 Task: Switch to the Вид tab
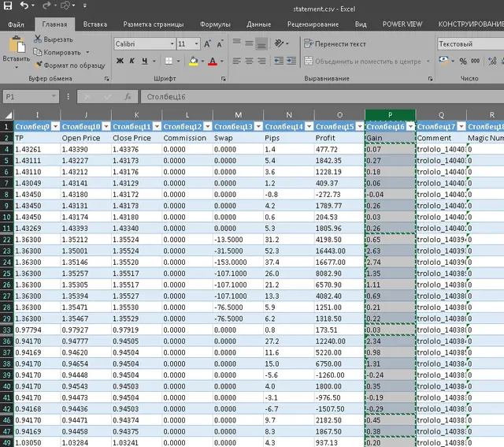point(361,24)
